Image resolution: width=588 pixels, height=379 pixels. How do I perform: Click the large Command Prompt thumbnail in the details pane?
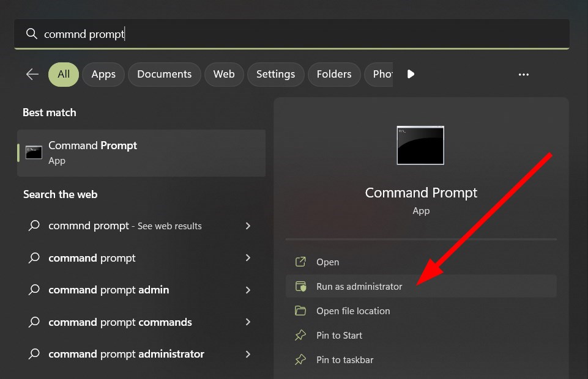(420, 145)
